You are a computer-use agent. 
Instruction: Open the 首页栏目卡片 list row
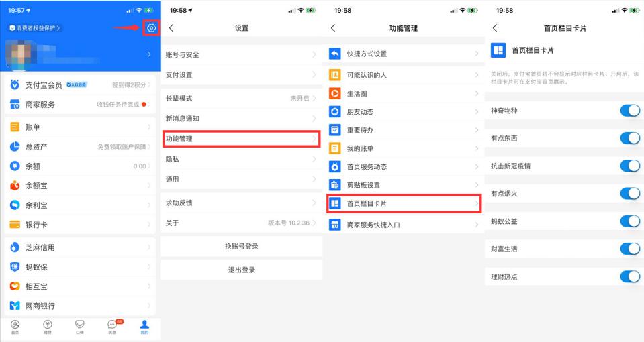pyautogui.click(x=404, y=203)
